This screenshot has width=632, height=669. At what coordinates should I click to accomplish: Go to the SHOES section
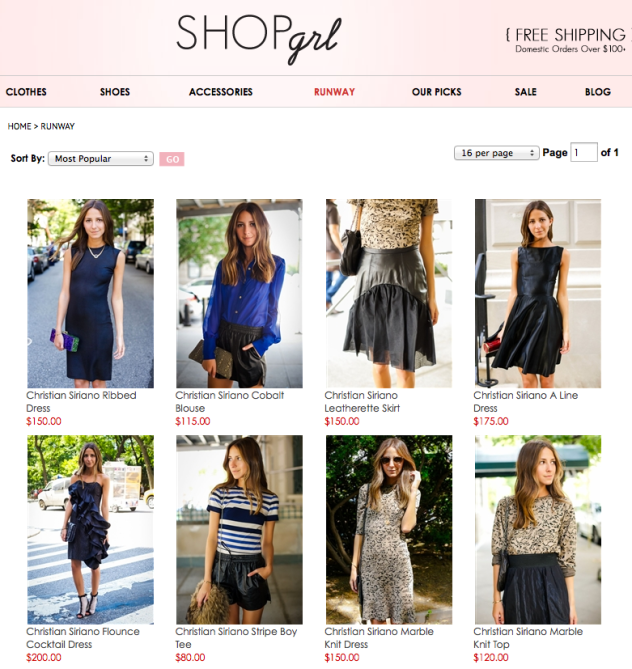115,92
